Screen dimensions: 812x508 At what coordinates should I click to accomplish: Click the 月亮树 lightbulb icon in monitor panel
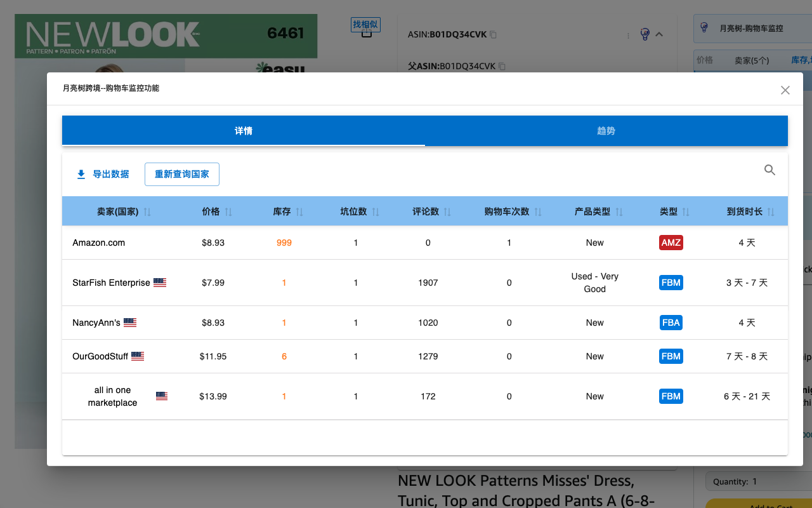click(704, 28)
